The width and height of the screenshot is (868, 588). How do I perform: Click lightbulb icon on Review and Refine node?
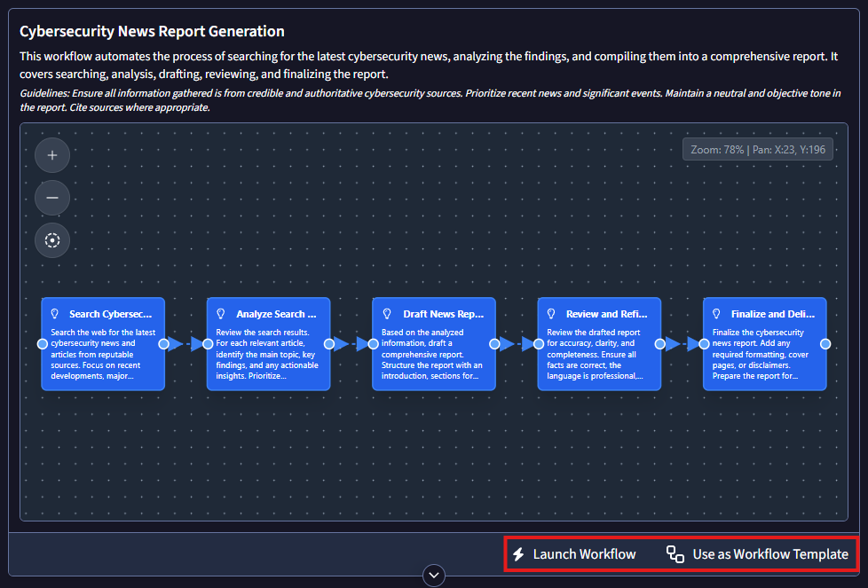[552, 314]
